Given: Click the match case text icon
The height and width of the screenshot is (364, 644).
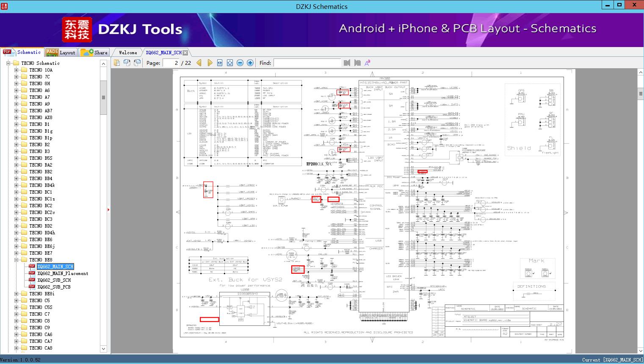Looking at the screenshot, I should pyautogui.click(x=368, y=63).
